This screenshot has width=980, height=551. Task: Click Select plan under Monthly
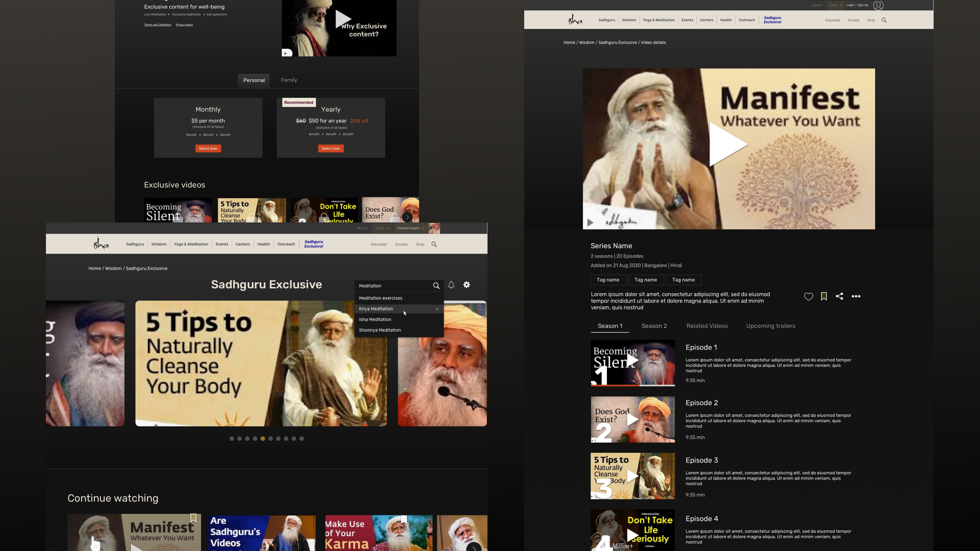coord(208,149)
